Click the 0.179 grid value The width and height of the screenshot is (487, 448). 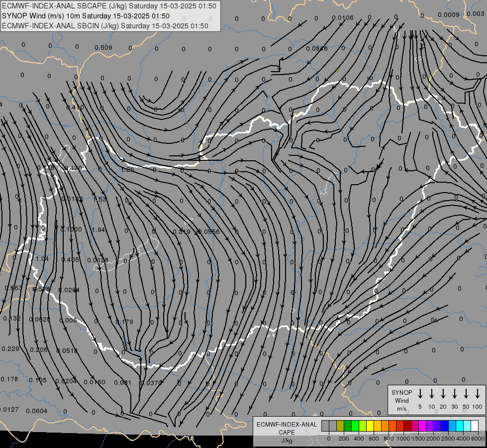[124, 322]
